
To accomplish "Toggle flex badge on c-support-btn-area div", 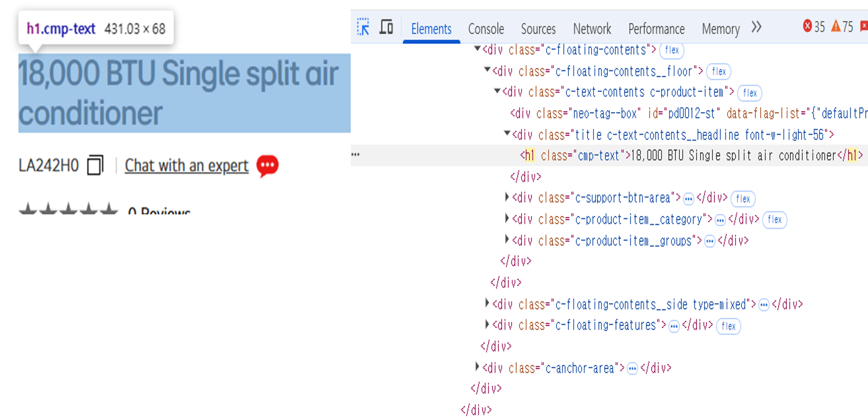I will click(x=743, y=199).
